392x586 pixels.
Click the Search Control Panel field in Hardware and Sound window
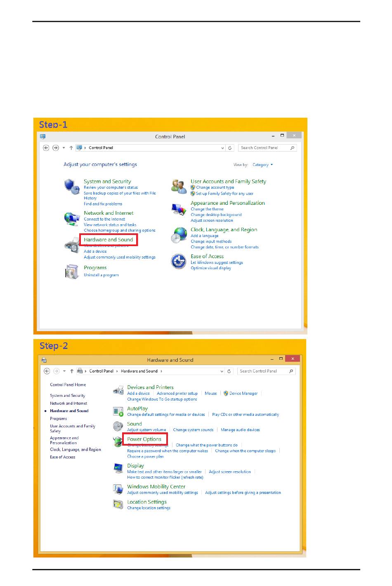point(266,371)
